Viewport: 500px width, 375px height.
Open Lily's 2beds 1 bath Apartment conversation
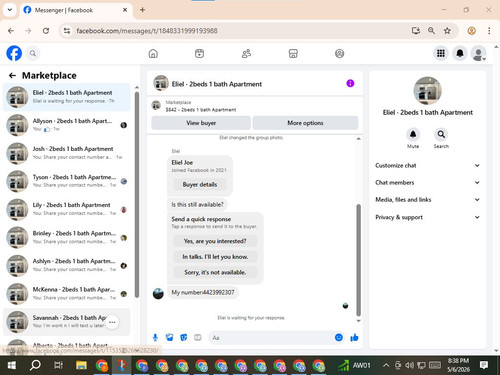[67, 209]
